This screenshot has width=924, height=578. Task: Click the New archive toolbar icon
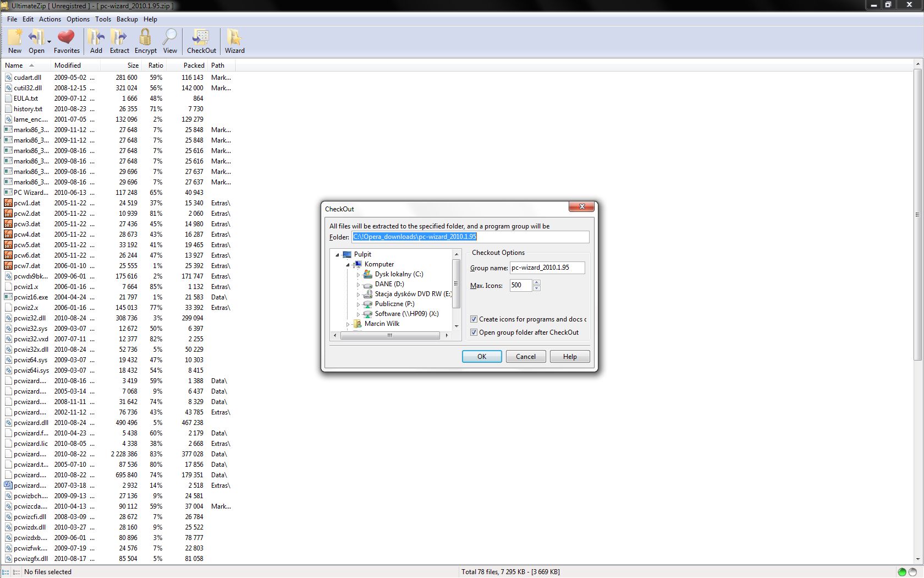(x=15, y=37)
